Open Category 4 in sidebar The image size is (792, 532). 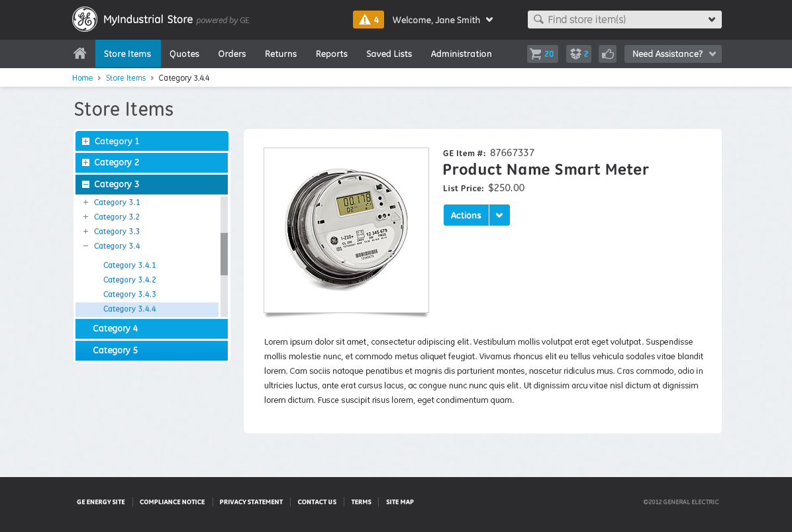[152, 329]
